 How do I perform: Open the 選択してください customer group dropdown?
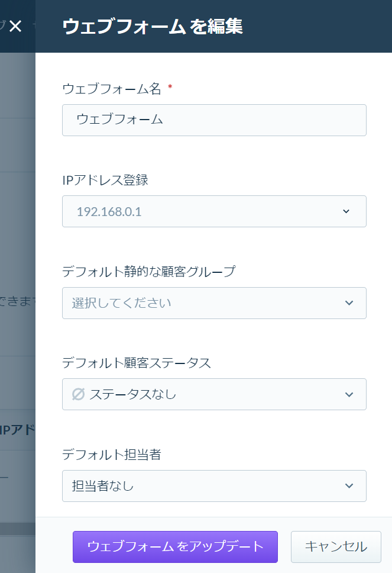tap(214, 303)
